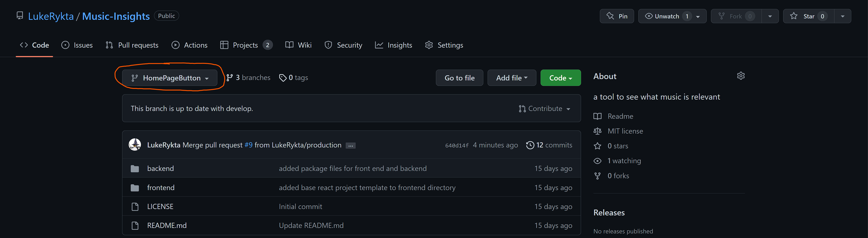Click the README.md file icon
The image size is (868, 238).
click(135, 225)
